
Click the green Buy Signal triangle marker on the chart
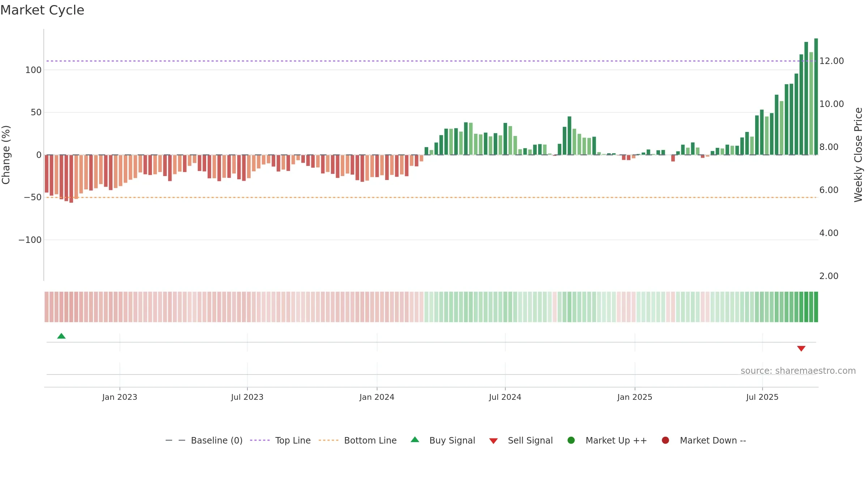(x=61, y=336)
